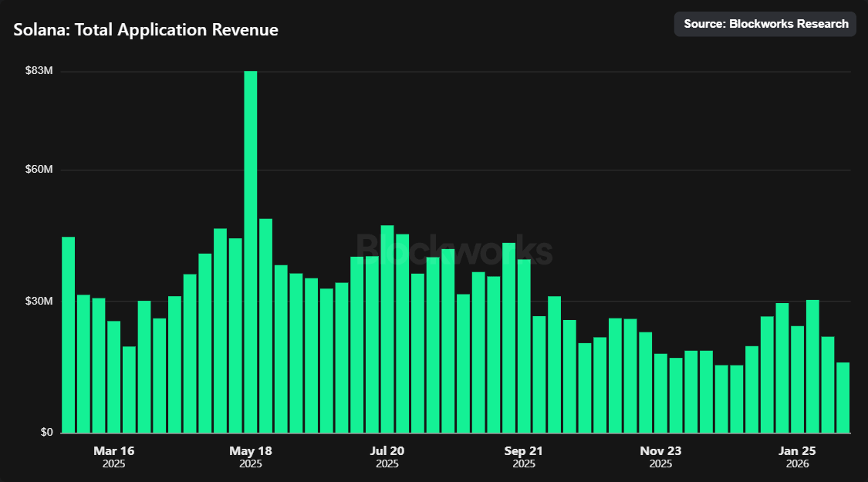Viewport: 868px width, 482px height.
Task: Click the Jan 25 2026 x-axis label
Action: pyautogui.click(x=797, y=457)
